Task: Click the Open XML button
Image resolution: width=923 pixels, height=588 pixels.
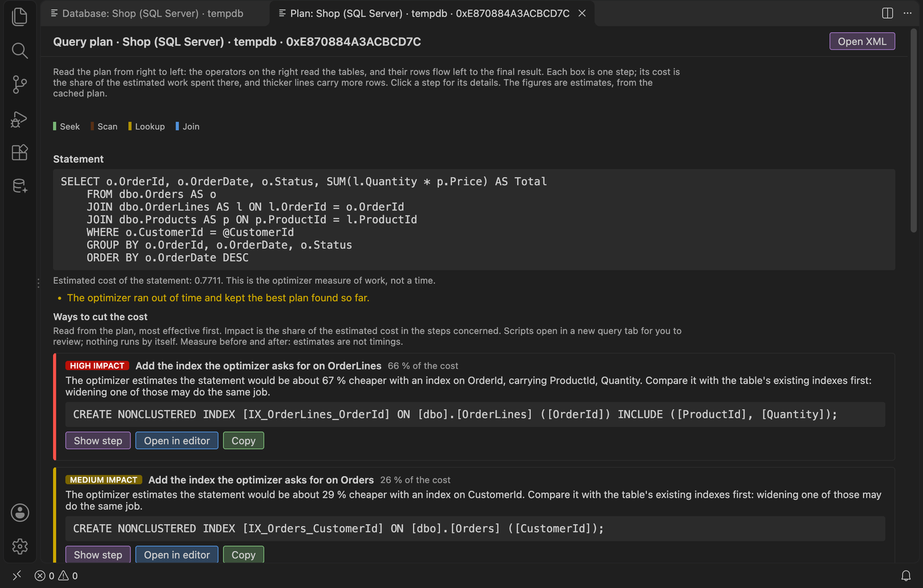Action: tap(862, 42)
